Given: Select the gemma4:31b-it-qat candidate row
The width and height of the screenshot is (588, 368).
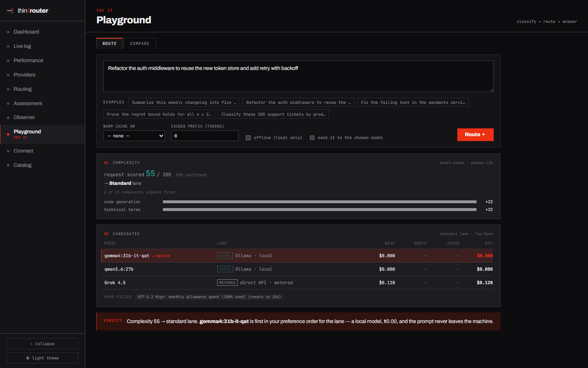Looking at the screenshot, I should pos(297,256).
